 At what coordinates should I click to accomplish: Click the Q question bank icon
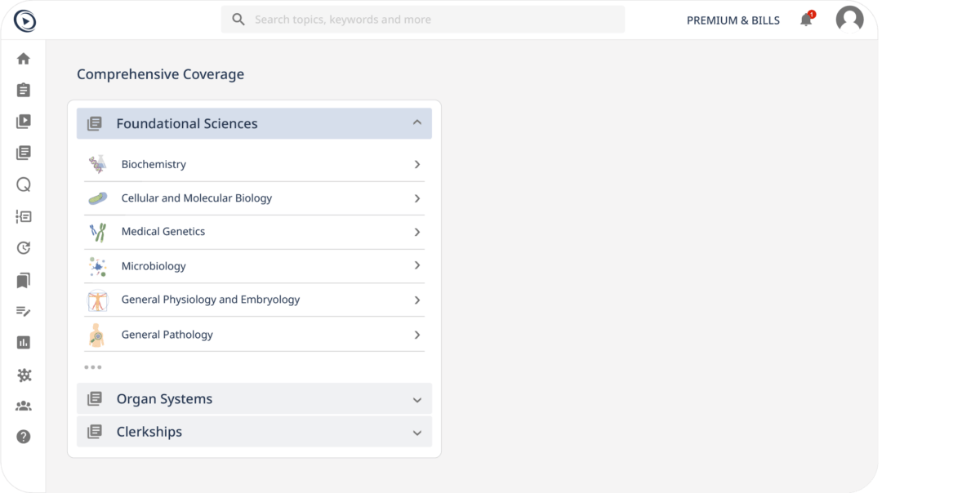23,185
